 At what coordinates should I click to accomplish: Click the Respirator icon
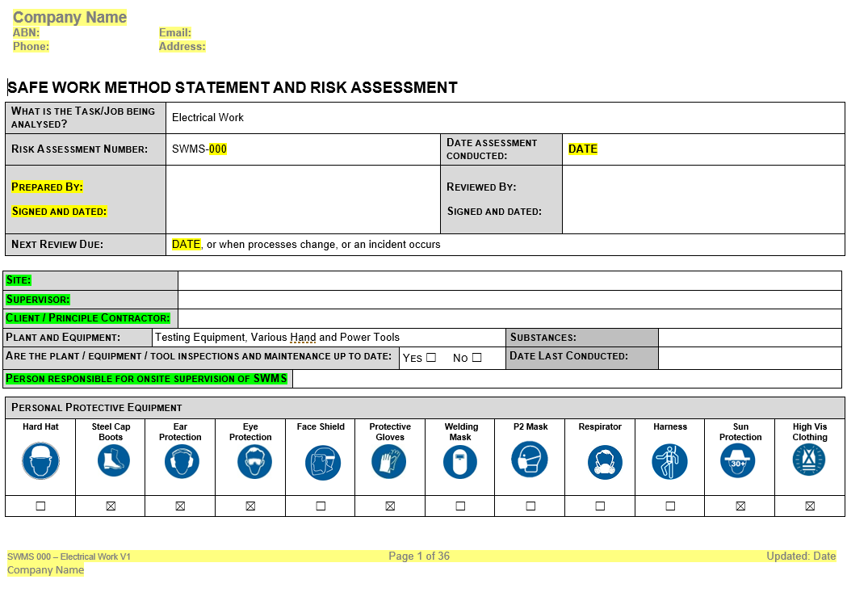(600, 462)
